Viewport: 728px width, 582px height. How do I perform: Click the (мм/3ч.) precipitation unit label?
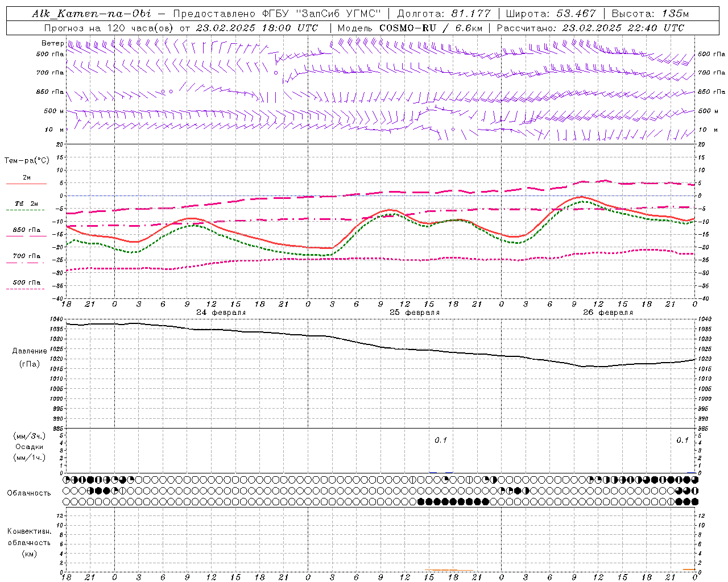tap(30, 436)
